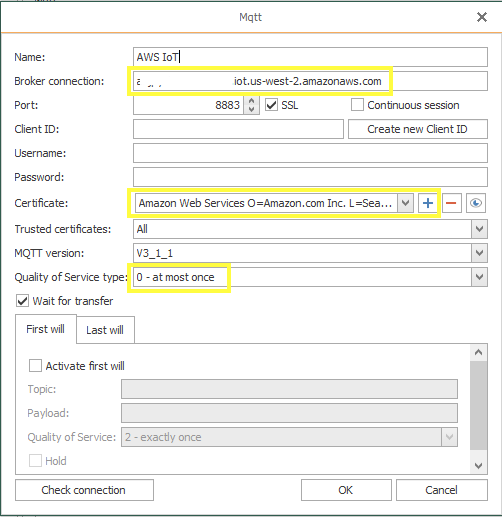Click the Check connection button
The image size is (502, 517).
point(84,490)
